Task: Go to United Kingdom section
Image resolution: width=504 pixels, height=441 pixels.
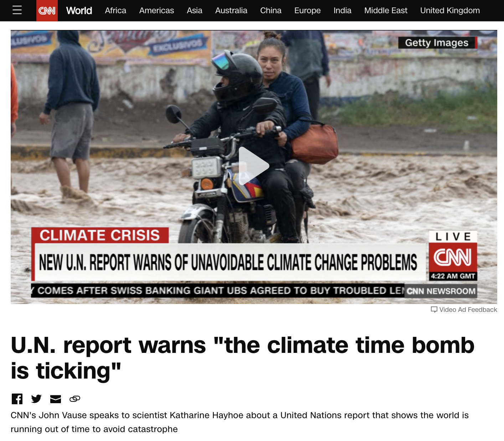Action: tap(450, 11)
